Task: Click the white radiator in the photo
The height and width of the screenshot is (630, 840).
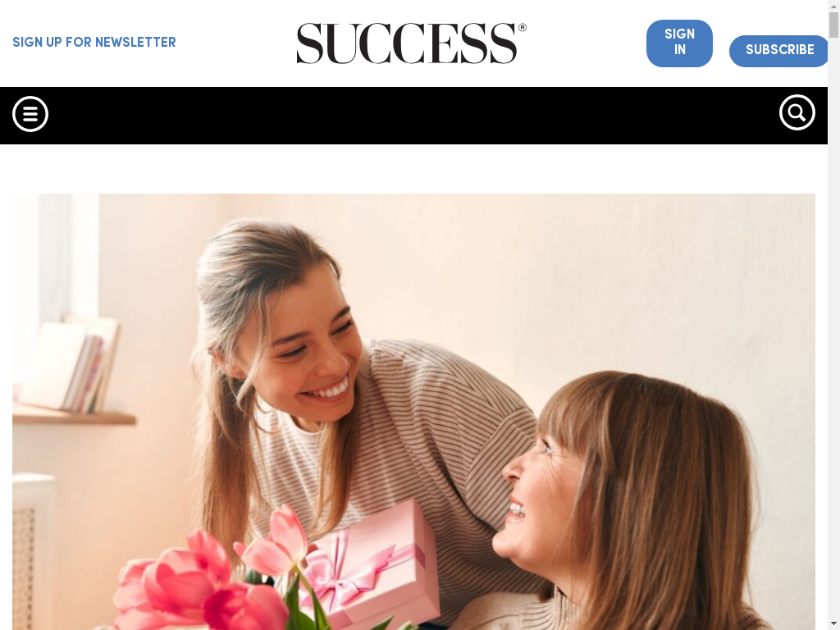Action: (32, 552)
